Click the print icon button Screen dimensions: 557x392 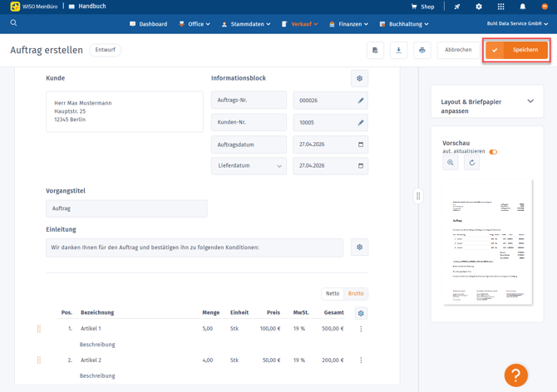[x=421, y=50]
